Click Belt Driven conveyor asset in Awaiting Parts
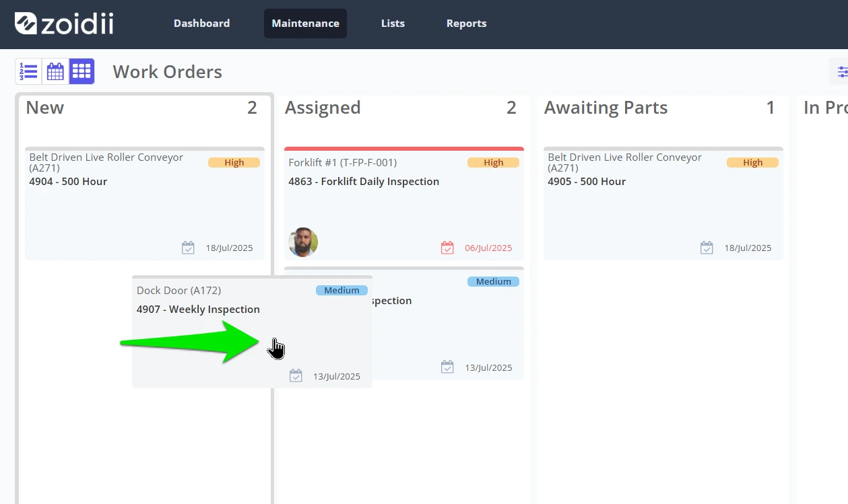The height and width of the screenshot is (504, 848). (x=624, y=162)
